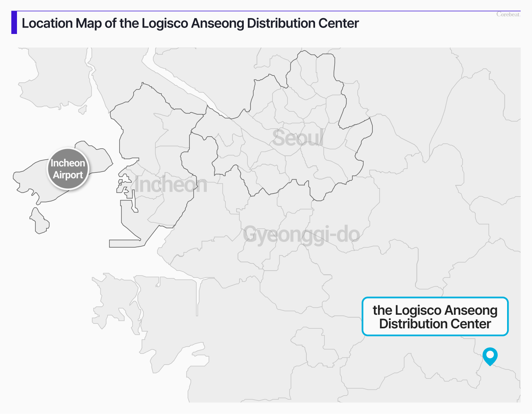Click the Seoul map label
The image size is (532, 414).
(298, 138)
